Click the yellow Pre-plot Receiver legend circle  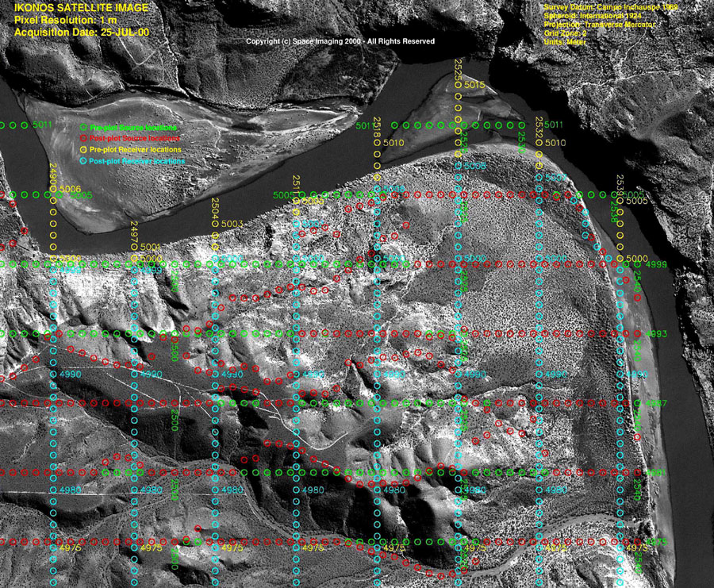(x=84, y=149)
